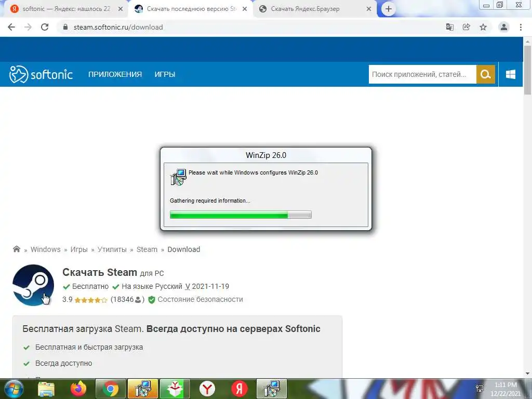This screenshot has height=399, width=532.
Task: Click the padlock icon in address bar
Action: coord(65,27)
